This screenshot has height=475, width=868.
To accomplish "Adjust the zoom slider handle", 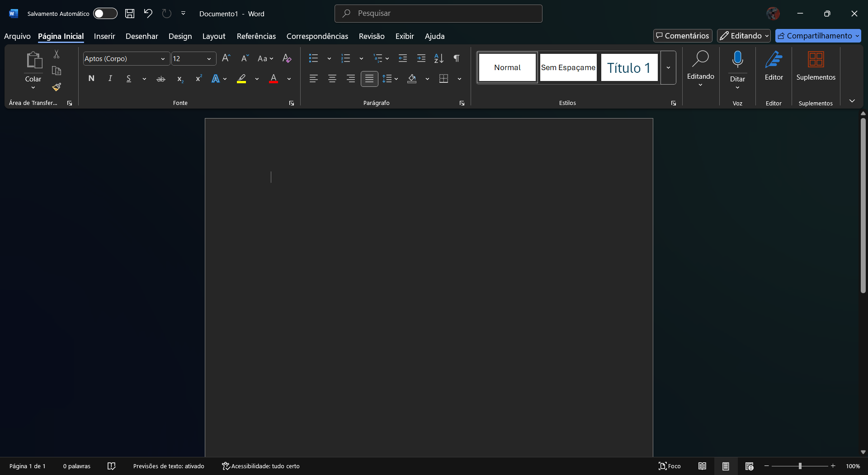I will tap(800, 466).
